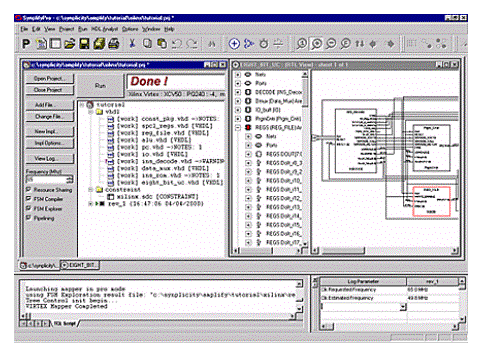
Task: Expand the rev_1 implementation node
Action: 91,203
